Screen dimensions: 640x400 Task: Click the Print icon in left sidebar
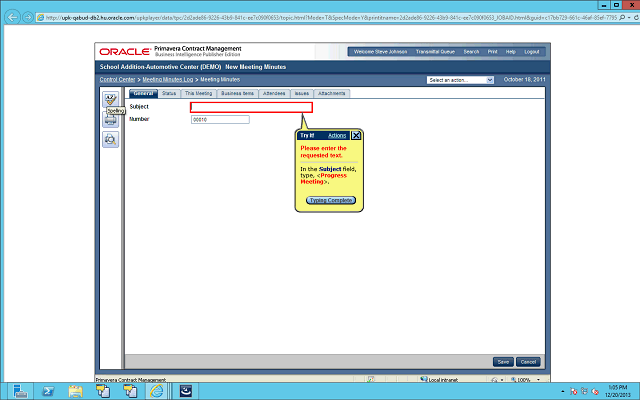110,120
